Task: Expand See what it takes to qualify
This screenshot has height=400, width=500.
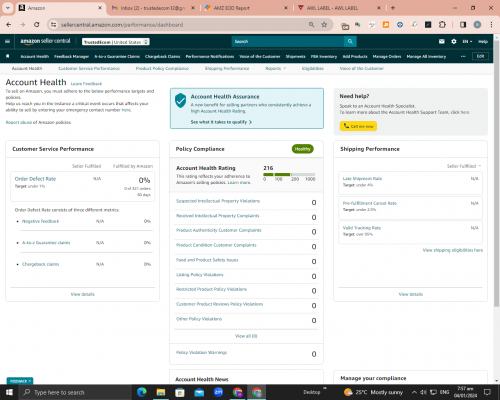Action: 221,122
